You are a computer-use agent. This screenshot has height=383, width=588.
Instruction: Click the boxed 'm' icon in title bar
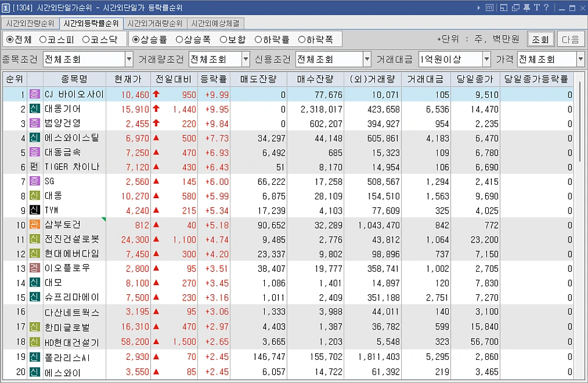tap(489, 7)
